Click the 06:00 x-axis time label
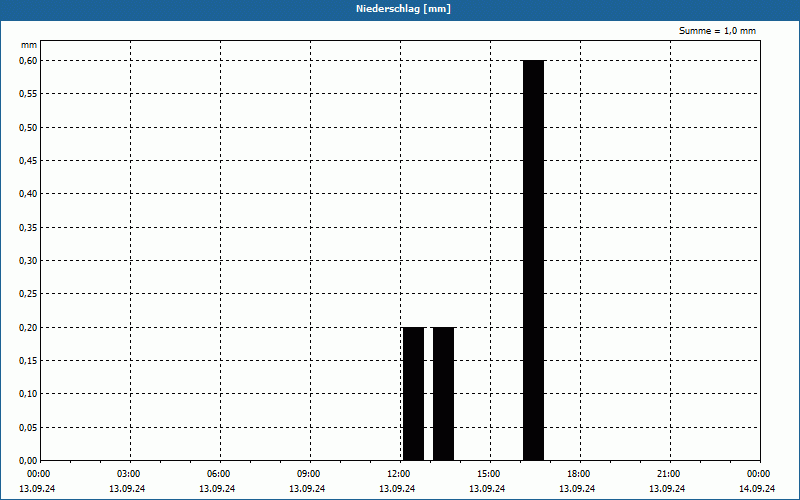 220,474
